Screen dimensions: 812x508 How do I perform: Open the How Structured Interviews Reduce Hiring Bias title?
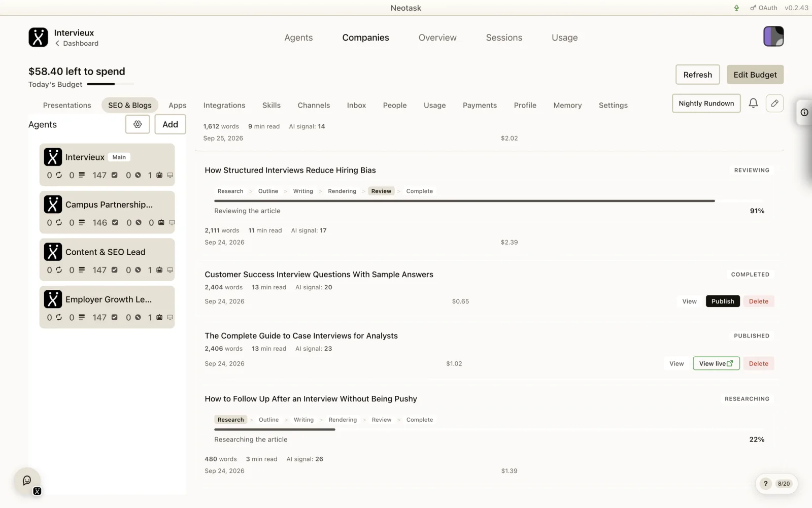coord(290,171)
